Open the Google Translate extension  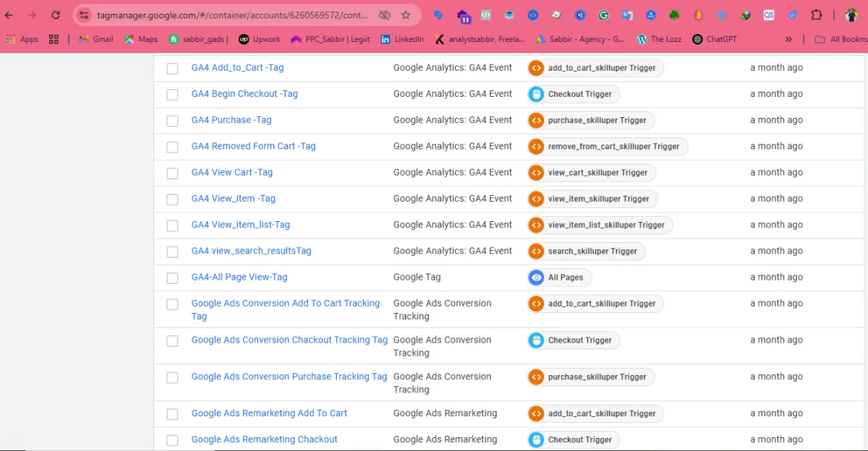[627, 14]
